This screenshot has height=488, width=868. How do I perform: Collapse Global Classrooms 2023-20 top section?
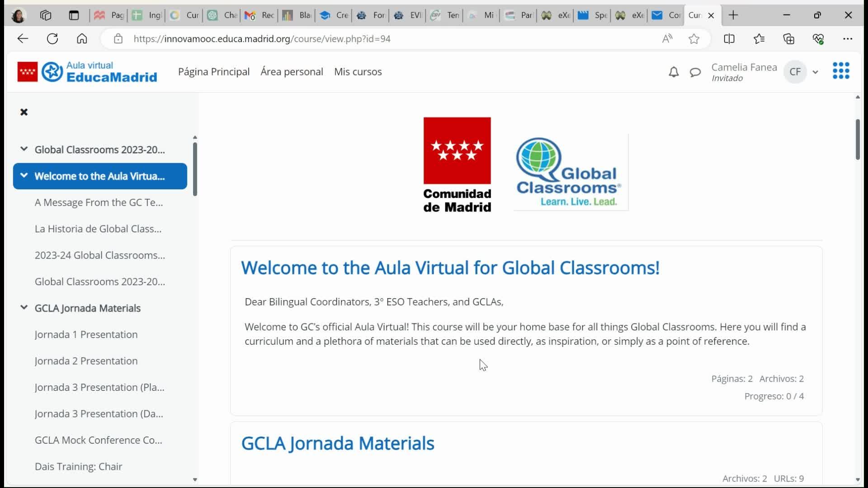[24, 149]
